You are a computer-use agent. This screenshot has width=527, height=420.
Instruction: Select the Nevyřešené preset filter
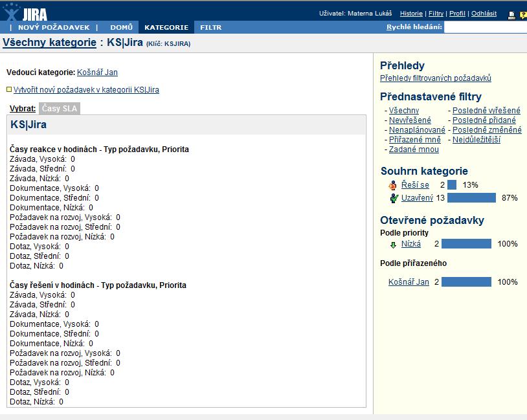410,120
